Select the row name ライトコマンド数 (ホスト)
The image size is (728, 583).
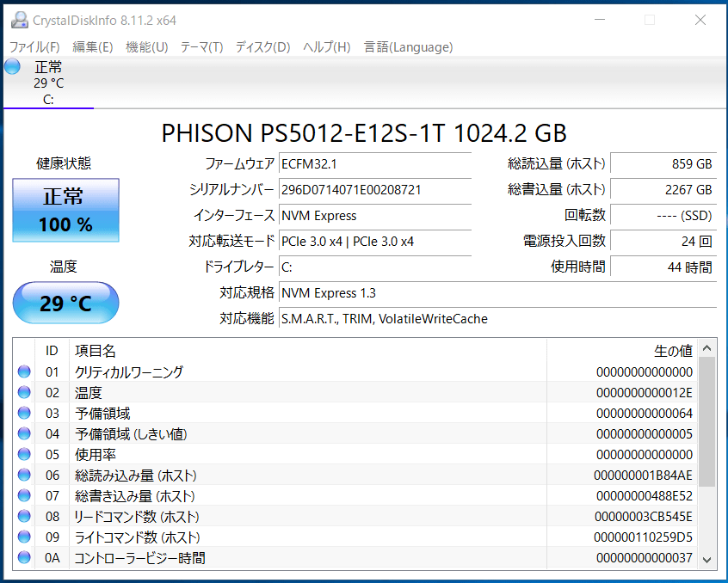[138, 537]
